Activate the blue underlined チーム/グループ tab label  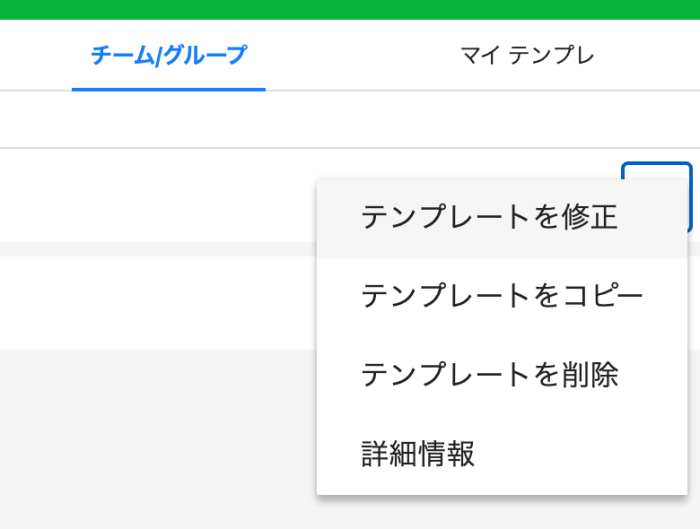pyautogui.click(x=169, y=56)
